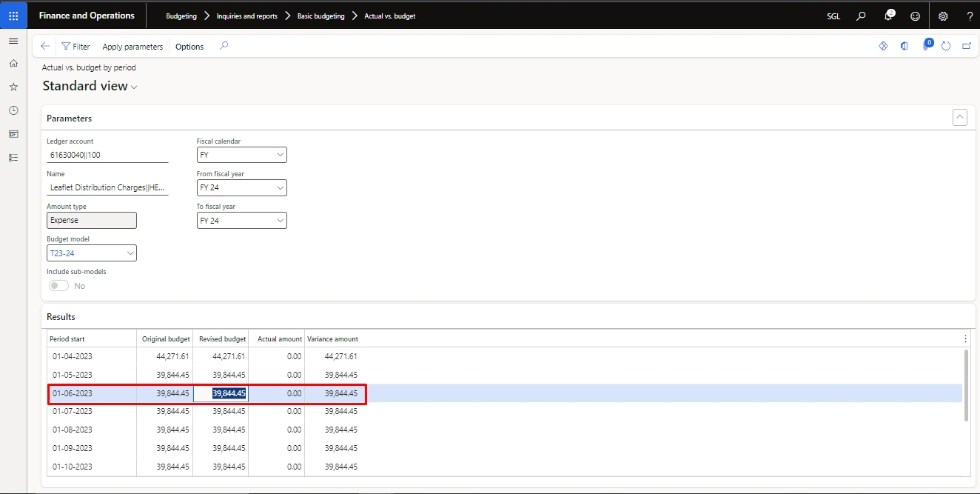This screenshot has height=494, width=980.
Task: Toggle Include sub-models switch
Action: 58,286
